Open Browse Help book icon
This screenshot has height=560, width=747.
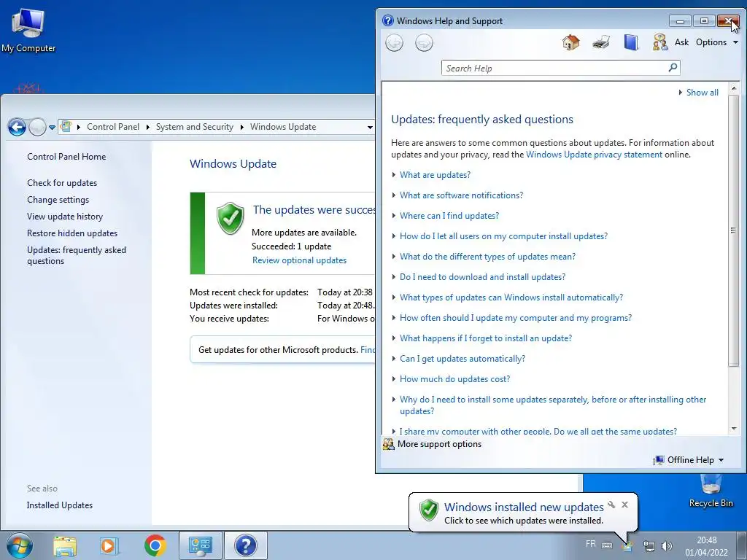[631, 42]
